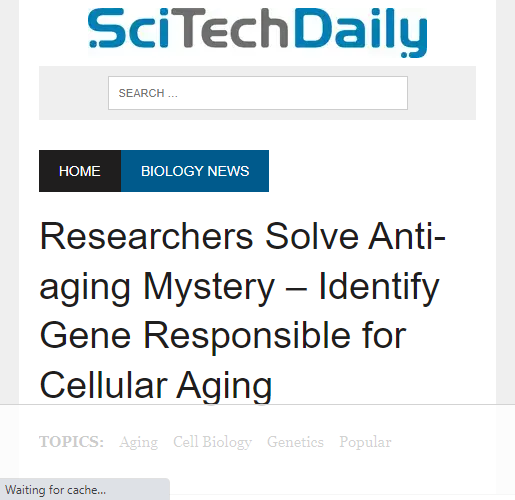
Task: Go to the BIOLOGY NEWS section
Action: tap(195, 171)
